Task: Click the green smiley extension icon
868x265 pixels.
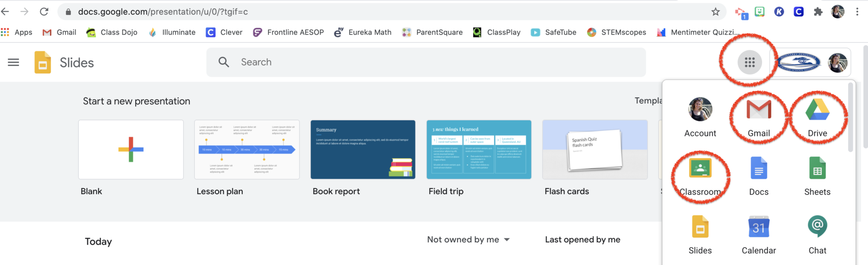Action: [759, 12]
